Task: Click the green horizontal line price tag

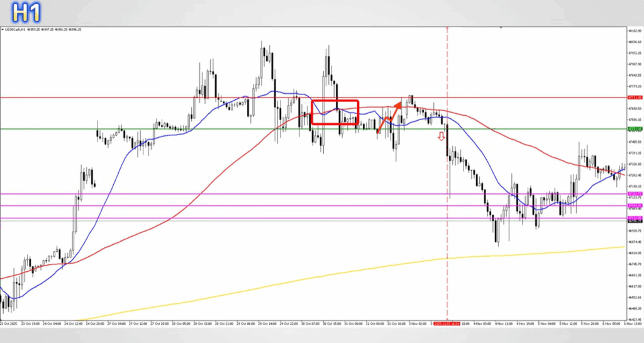Action: click(635, 129)
